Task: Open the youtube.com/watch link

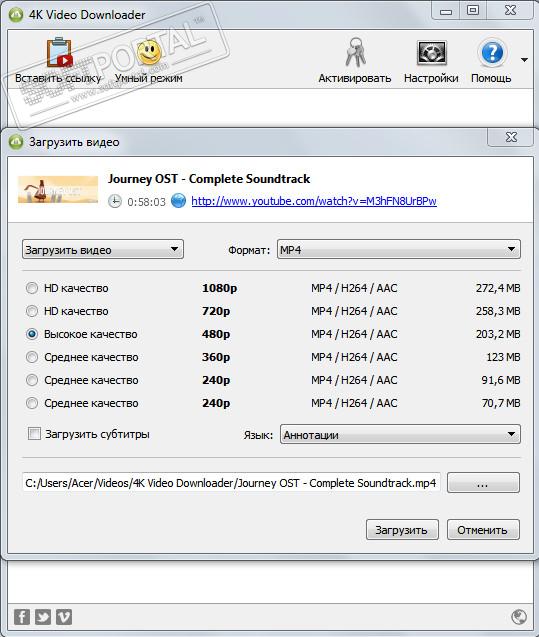Action: coord(314,201)
